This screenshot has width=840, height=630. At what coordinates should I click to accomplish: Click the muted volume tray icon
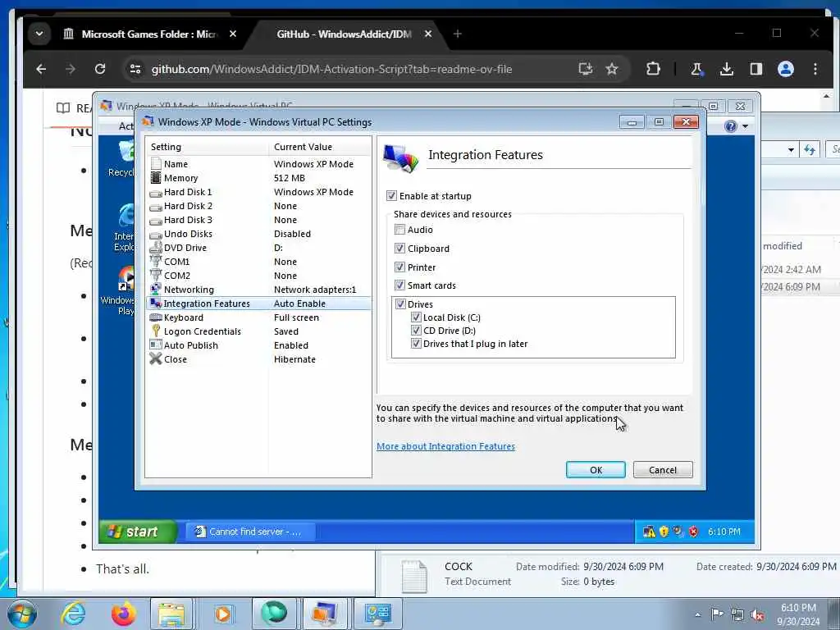pos(757,614)
